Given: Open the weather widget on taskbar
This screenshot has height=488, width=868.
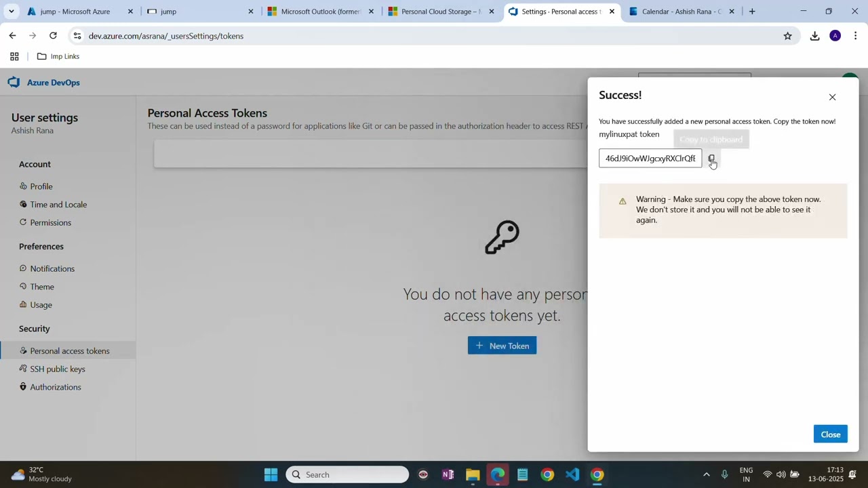Looking at the screenshot, I should click(41, 474).
